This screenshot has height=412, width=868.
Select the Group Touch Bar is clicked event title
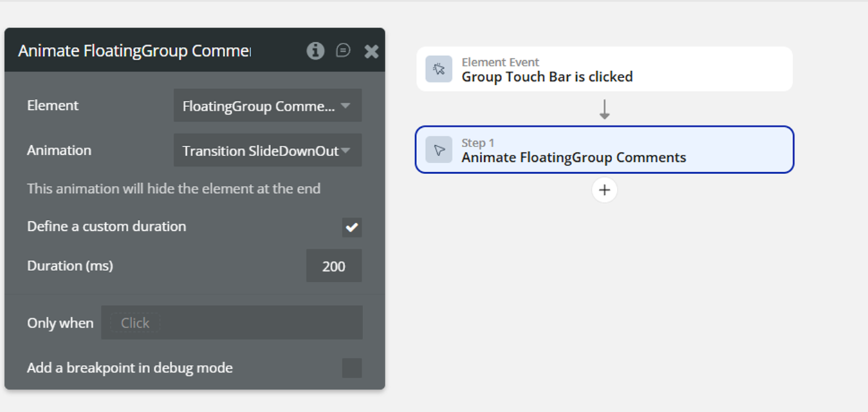tap(547, 77)
